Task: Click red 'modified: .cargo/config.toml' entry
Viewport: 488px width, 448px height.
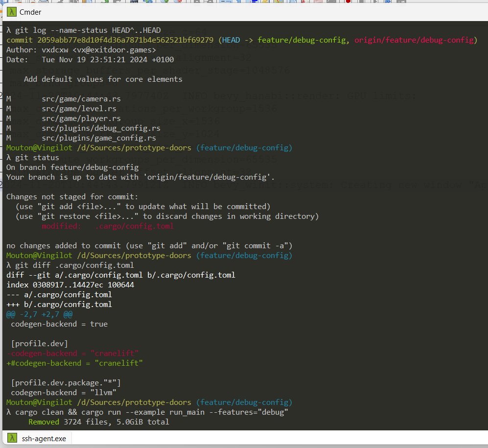Action: tap(108, 226)
